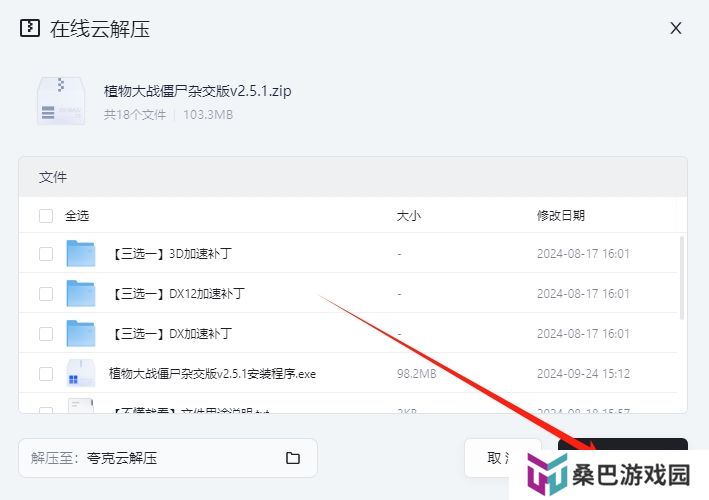Check the 【三选一】DX加速补丁 folder checkbox
The image size is (709, 500).
(x=46, y=334)
